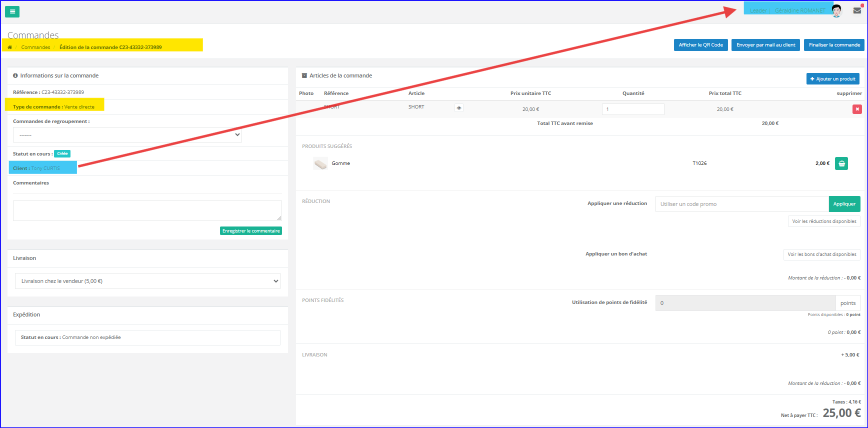
Task: Click Ajouter un produit button
Action: pyautogui.click(x=832, y=79)
